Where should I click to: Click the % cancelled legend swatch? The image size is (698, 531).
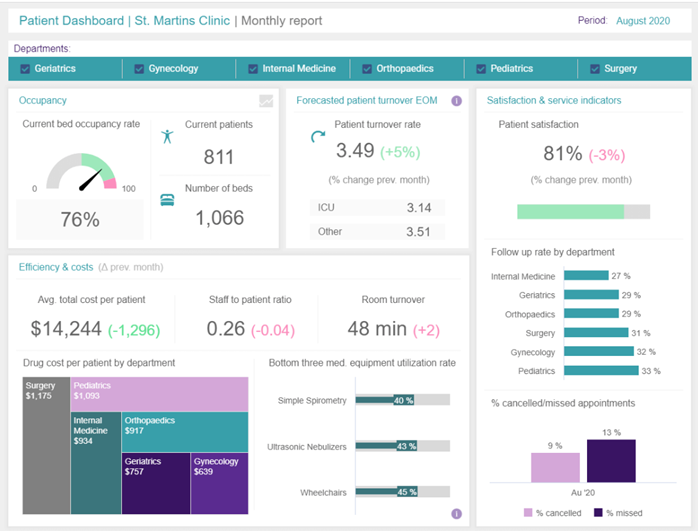[528, 512]
